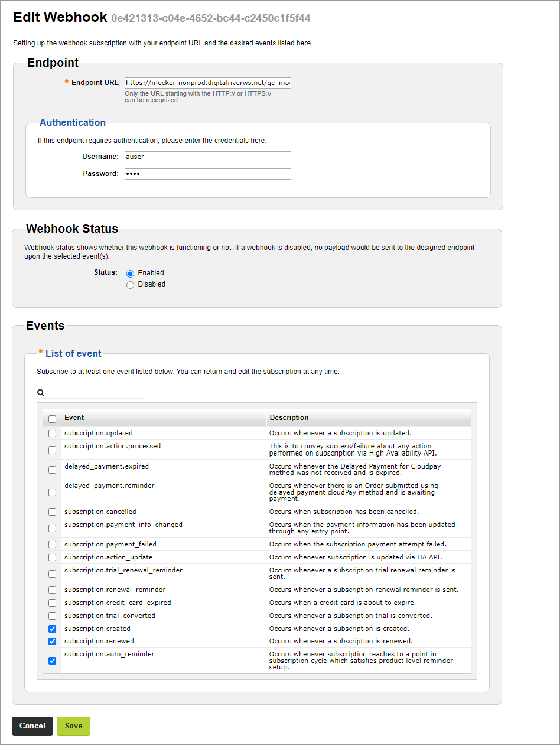Screen dimensions: 560x745
Task: Click the search magnifier icon above events
Action: (41, 392)
